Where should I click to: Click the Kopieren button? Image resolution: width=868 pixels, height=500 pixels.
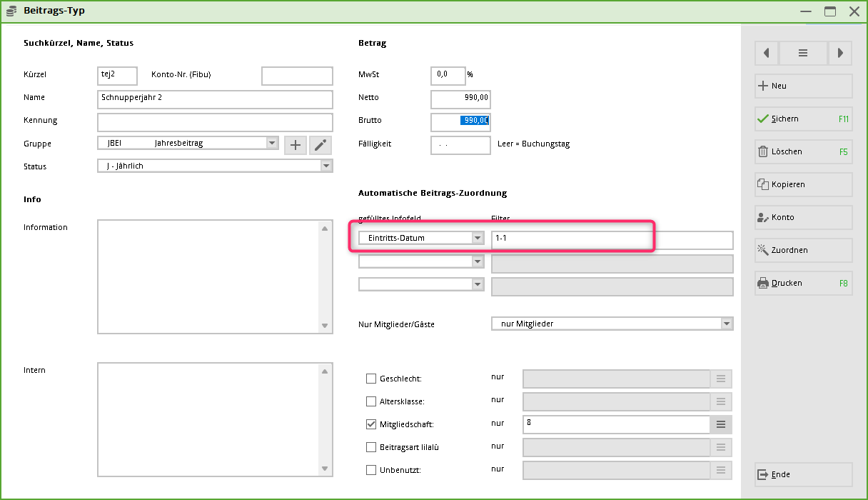(803, 184)
